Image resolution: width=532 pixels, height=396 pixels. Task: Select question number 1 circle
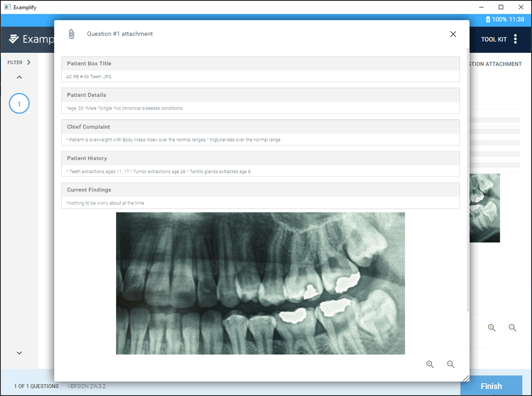[19, 104]
